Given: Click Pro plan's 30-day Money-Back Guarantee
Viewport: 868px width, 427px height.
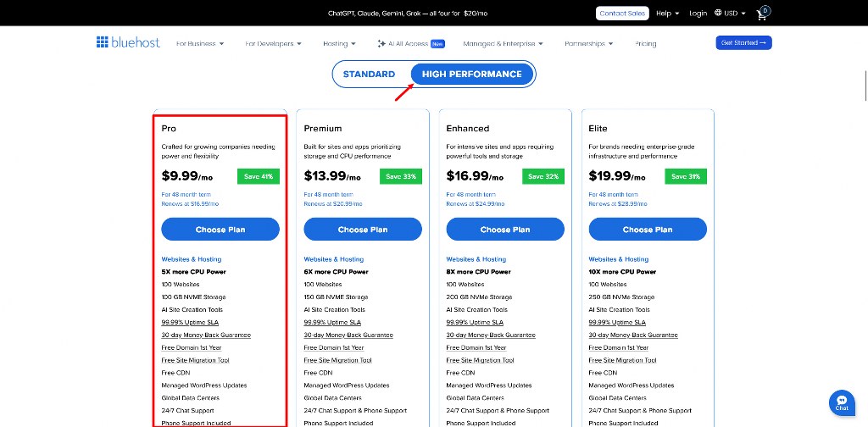Looking at the screenshot, I should (206, 335).
